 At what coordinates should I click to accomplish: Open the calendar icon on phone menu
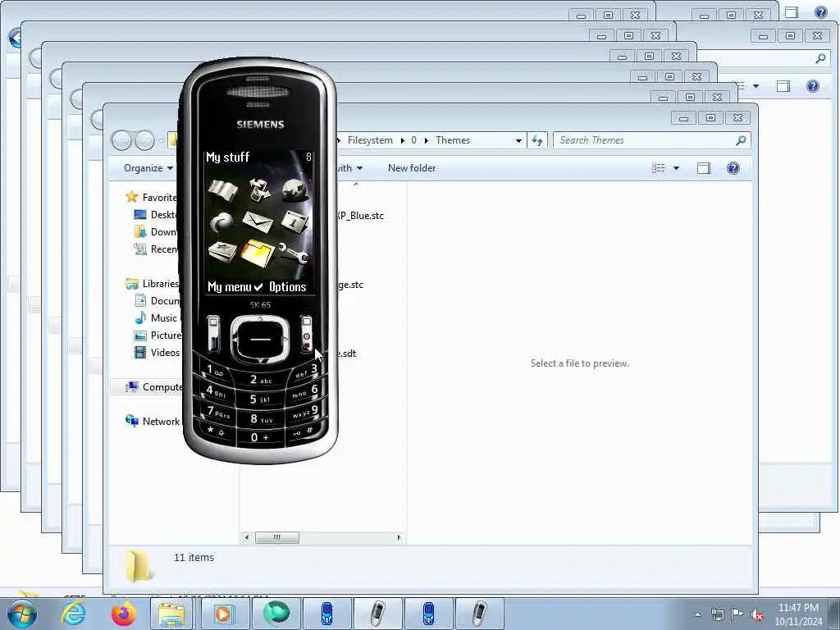[x=294, y=221]
